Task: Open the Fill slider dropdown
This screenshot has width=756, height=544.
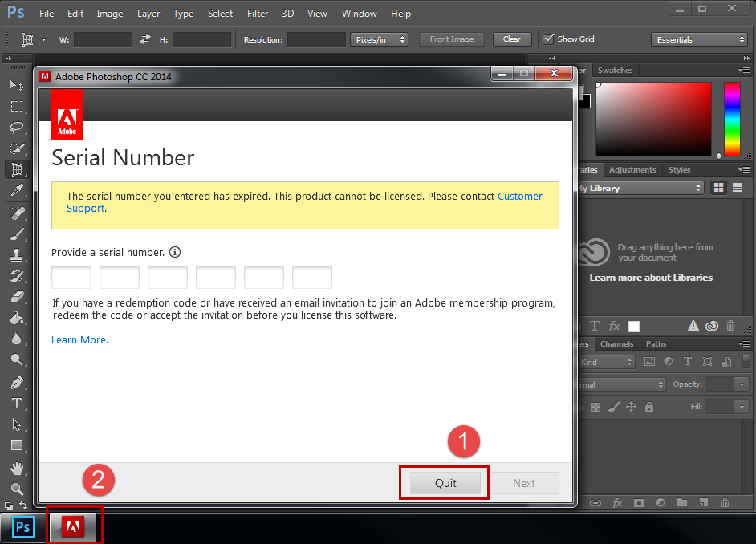Action: click(x=742, y=407)
